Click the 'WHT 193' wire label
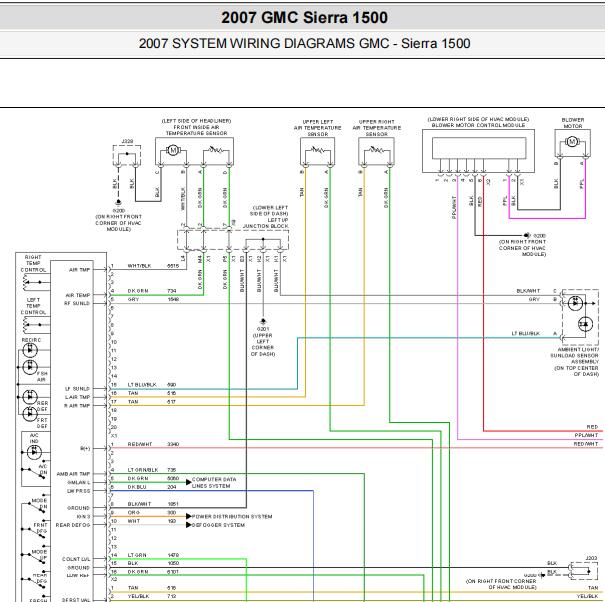The width and height of the screenshot is (605, 602). (152, 521)
